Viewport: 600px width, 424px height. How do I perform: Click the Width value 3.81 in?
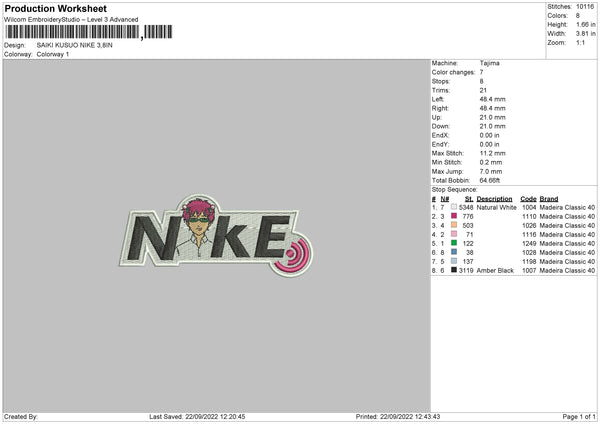(x=586, y=34)
